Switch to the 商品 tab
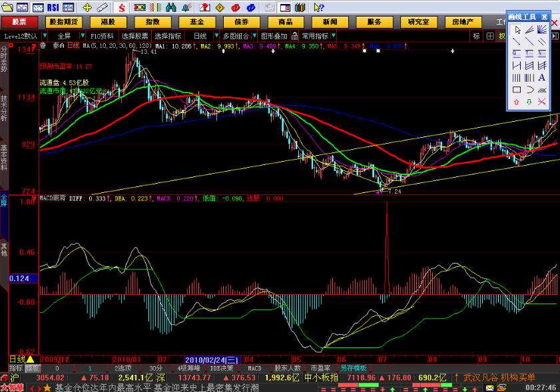560x392 pixels. (x=286, y=22)
